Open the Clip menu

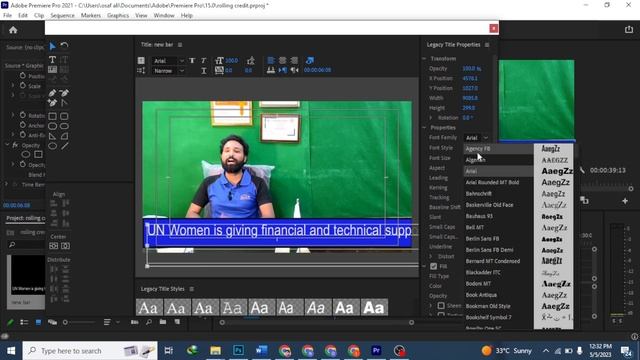coord(39,16)
